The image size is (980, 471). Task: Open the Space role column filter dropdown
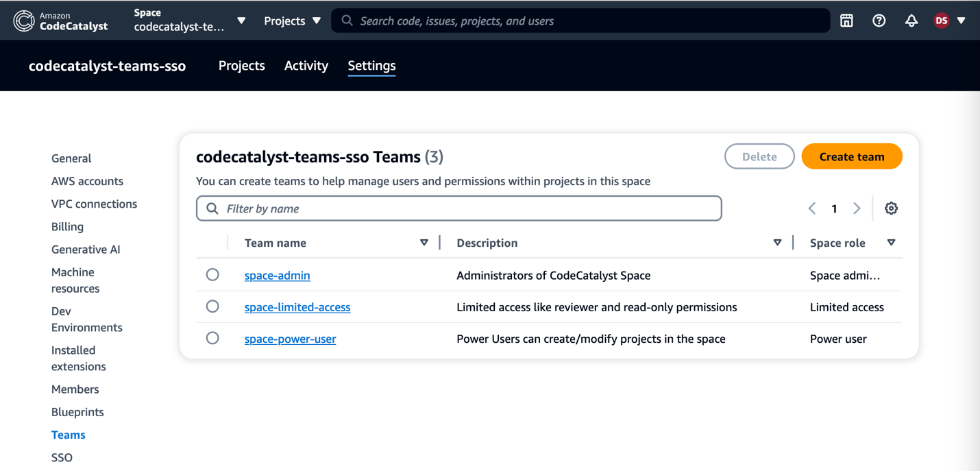(891, 243)
